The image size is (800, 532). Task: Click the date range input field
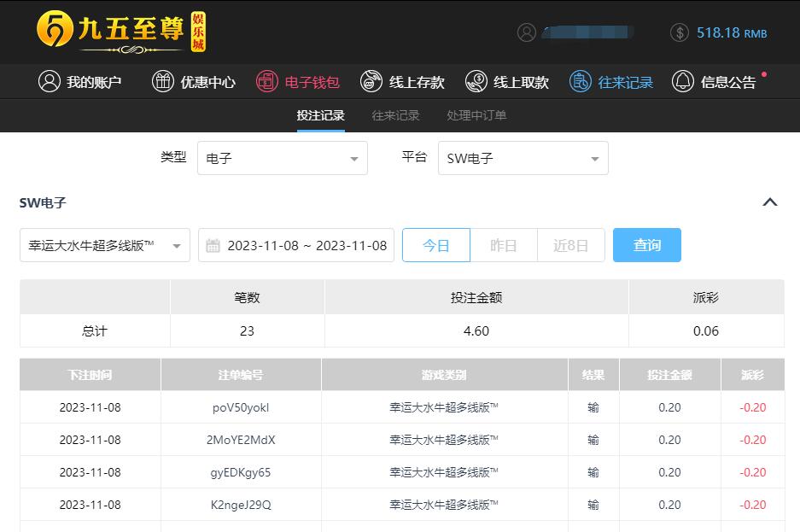296,245
